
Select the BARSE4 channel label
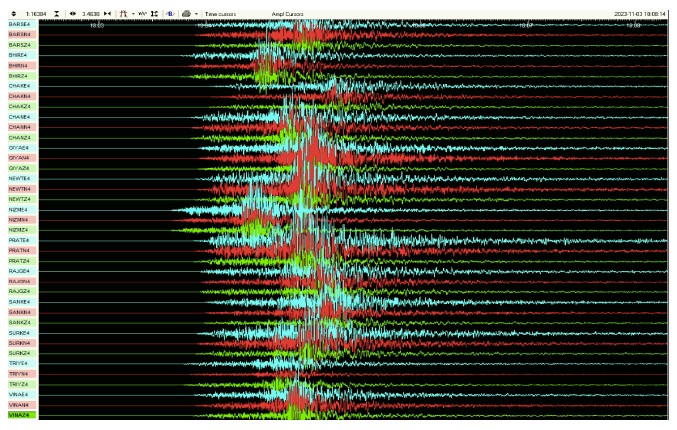point(19,24)
